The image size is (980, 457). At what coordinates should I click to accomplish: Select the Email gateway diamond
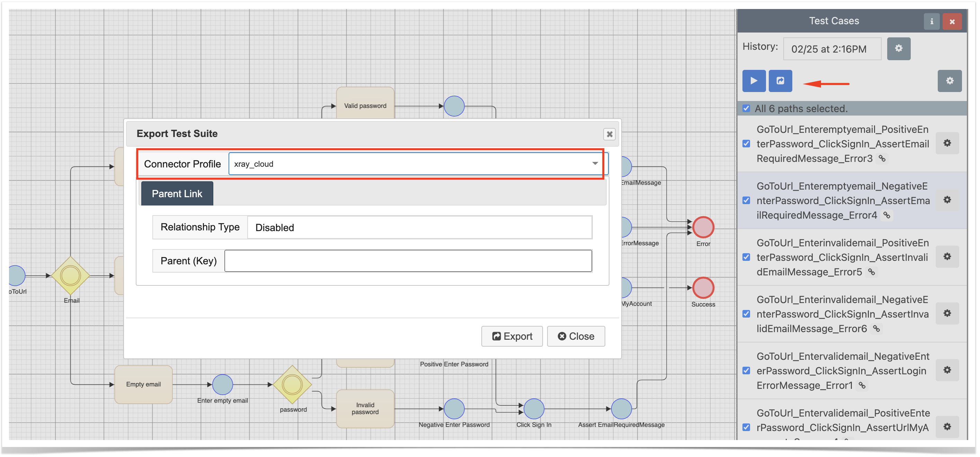(70, 276)
